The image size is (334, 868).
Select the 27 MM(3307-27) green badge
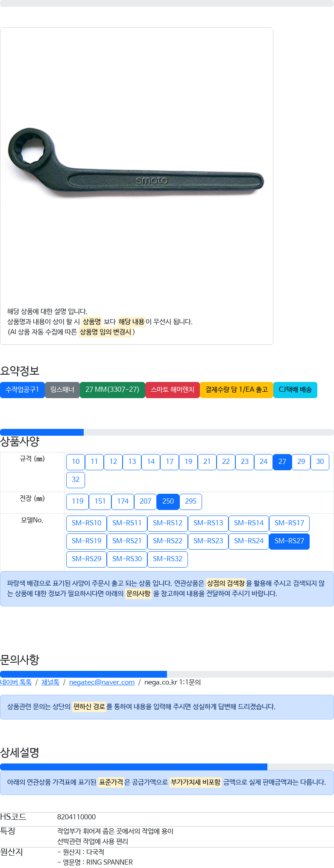112,390
